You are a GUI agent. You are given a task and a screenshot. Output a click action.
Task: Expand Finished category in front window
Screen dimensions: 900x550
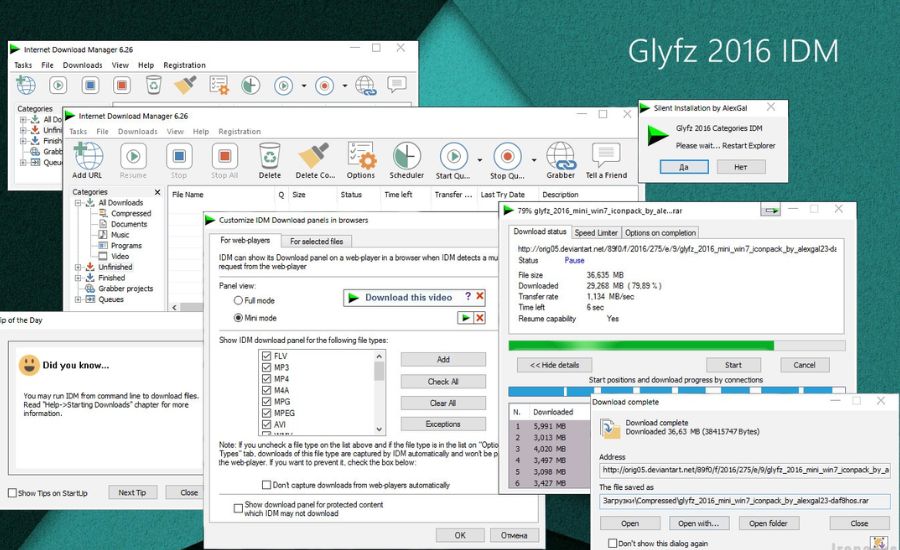77,278
